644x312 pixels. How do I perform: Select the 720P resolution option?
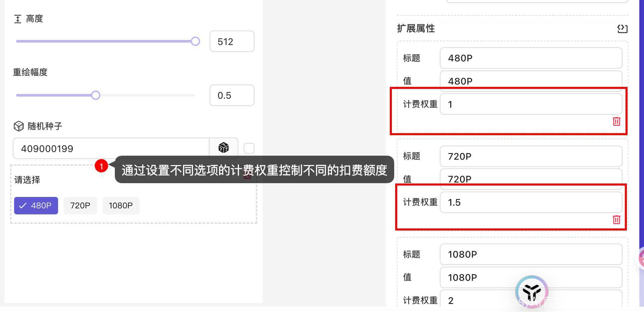tap(80, 206)
